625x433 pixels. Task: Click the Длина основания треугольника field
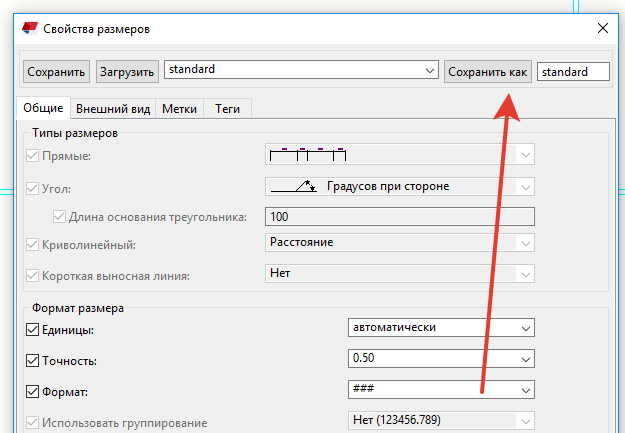point(400,217)
